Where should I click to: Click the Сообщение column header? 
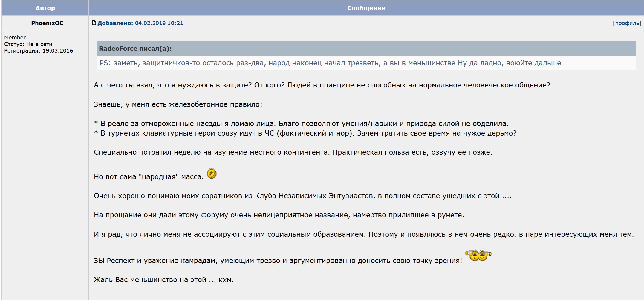tap(366, 8)
